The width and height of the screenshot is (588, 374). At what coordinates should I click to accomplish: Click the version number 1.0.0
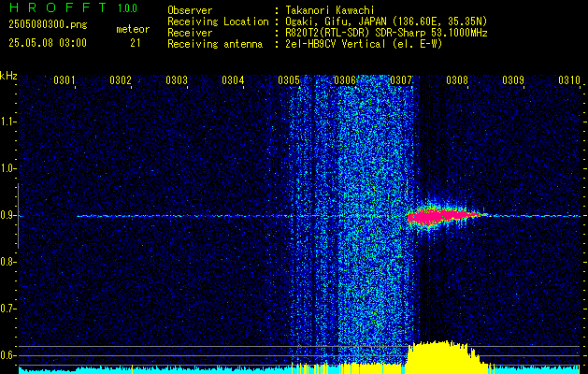(127, 8)
